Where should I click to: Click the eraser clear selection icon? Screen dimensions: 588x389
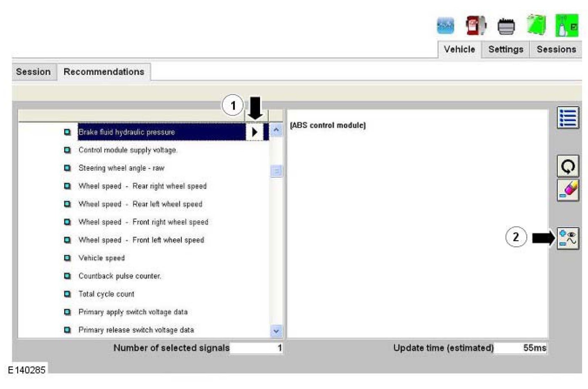pos(568,190)
